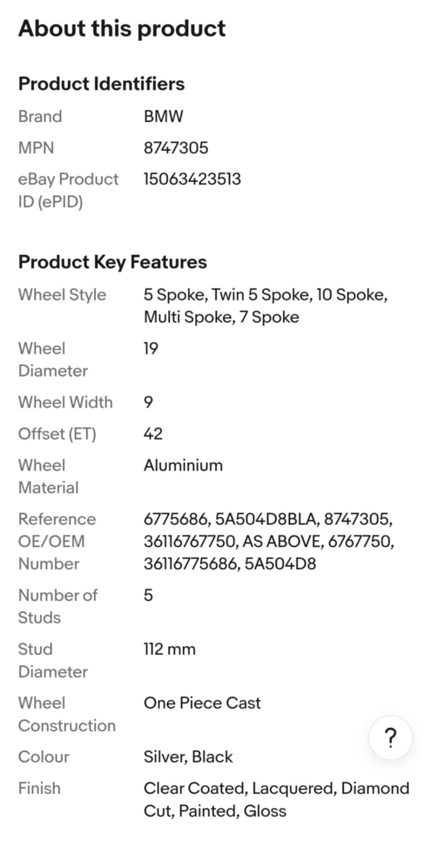Click the OEM reference numbers list

click(x=268, y=541)
